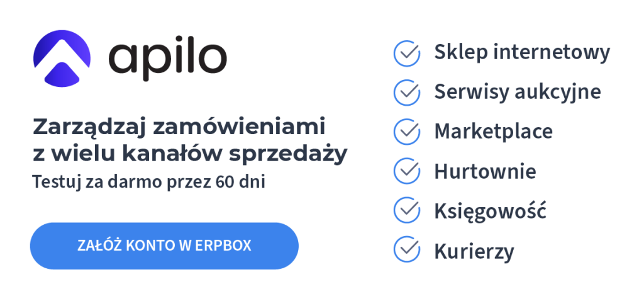Click the '60 dni' trial duration text
644x301 pixels.
240,183
